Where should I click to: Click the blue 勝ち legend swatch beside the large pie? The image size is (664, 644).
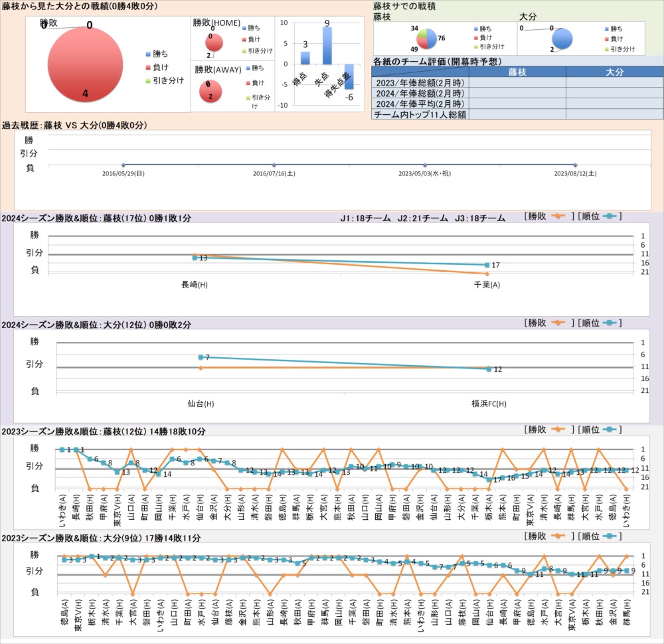click(x=147, y=54)
